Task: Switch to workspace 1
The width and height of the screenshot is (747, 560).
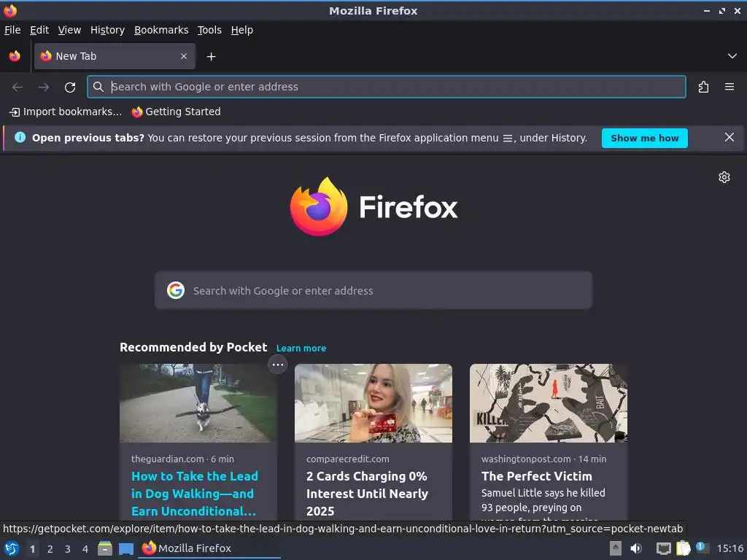Action: tap(32, 549)
